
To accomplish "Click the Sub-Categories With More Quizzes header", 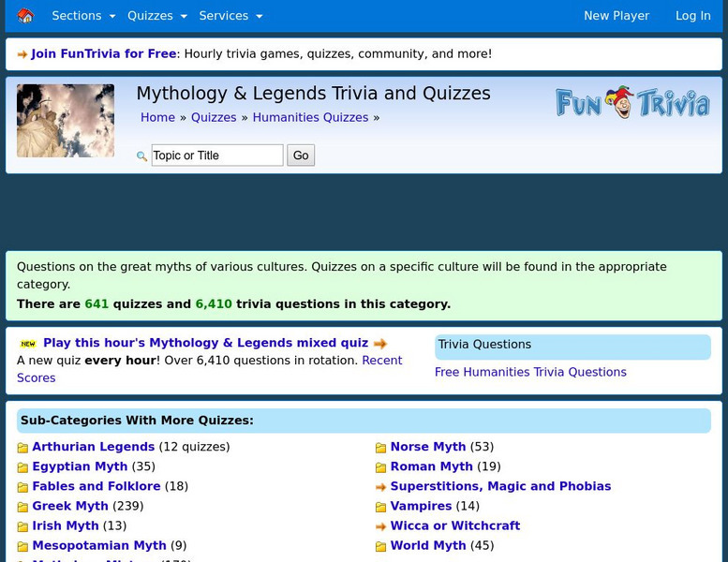I will pyautogui.click(x=364, y=421).
